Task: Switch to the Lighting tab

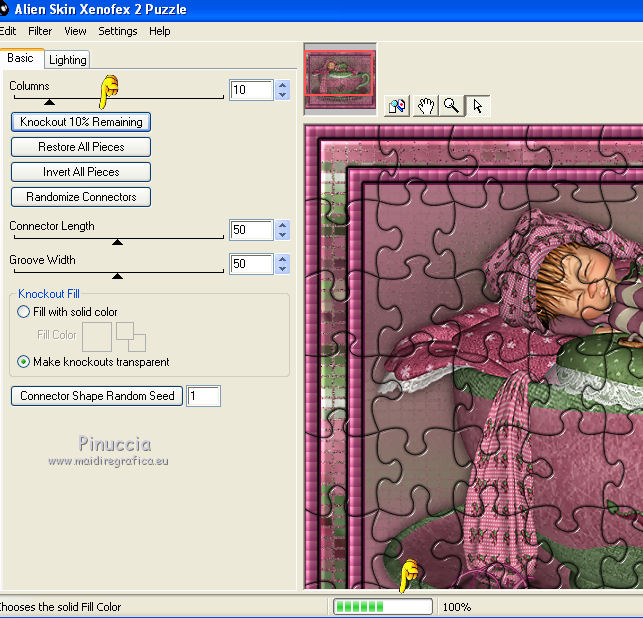Action: tap(67, 60)
